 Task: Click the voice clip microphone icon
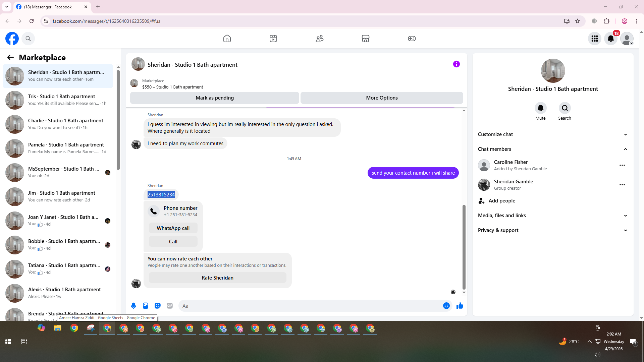click(133, 306)
